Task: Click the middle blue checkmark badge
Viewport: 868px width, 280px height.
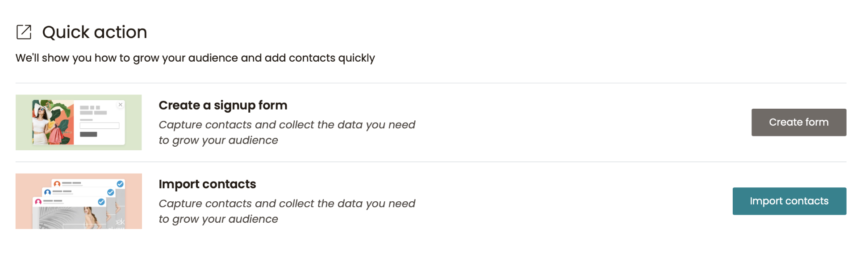Action: (111, 192)
